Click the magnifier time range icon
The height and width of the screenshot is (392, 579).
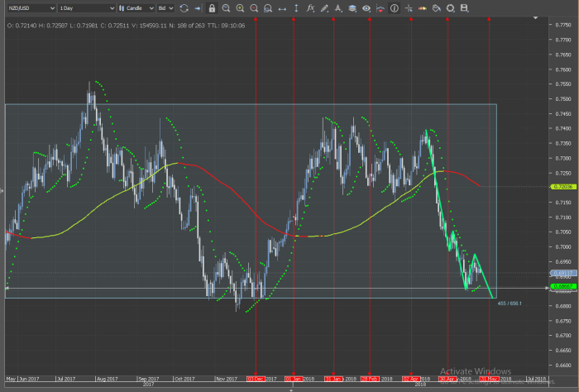coord(226,8)
